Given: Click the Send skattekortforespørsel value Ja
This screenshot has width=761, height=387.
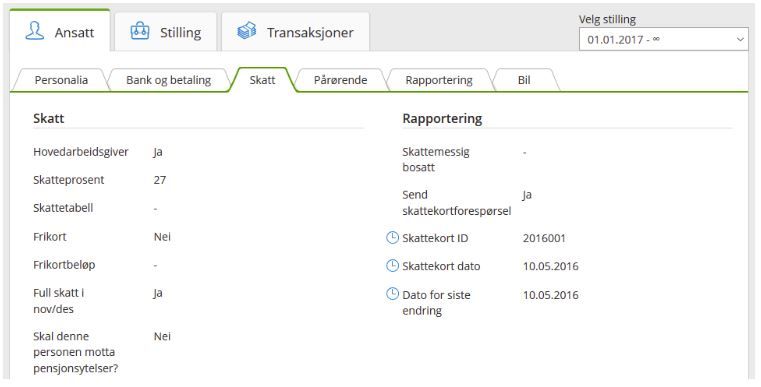Looking at the screenshot, I should pyautogui.click(x=527, y=195).
